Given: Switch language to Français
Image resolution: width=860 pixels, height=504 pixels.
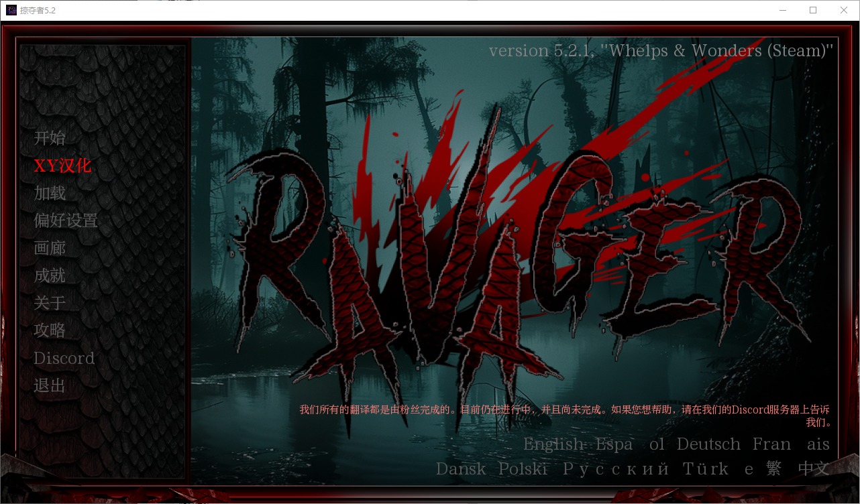Looking at the screenshot, I should 791,444.
